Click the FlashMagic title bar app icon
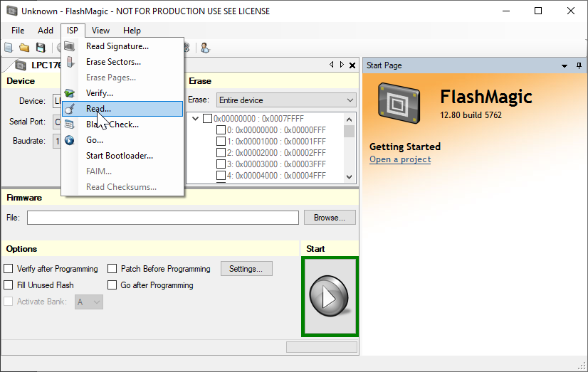Screen dimensions: 588x372 [12, 11]
